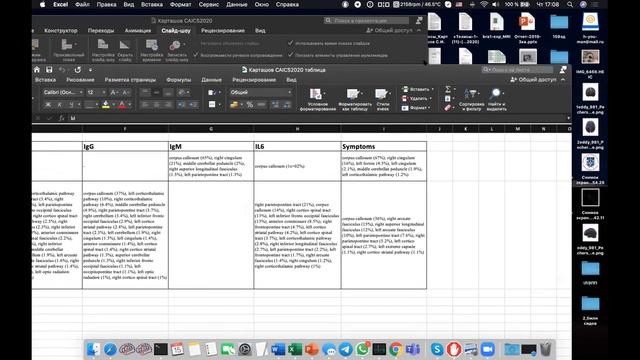
Task: Select the 'IgM' header cell
Action: pos(211,147)
